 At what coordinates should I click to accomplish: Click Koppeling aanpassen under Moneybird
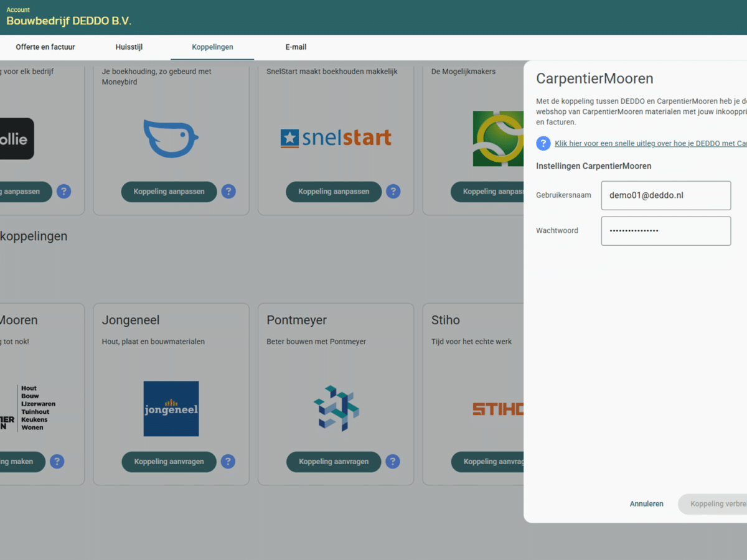pos(169,192)
